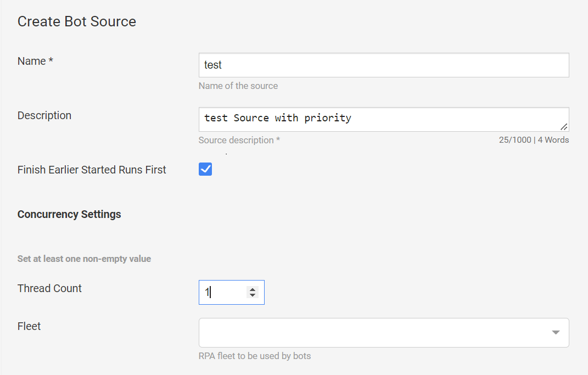Image resolution: width=588 pixels, height=375 pixels.
Task: Click the 'Concurrency Settings' heading
Action: coord(69,214)
